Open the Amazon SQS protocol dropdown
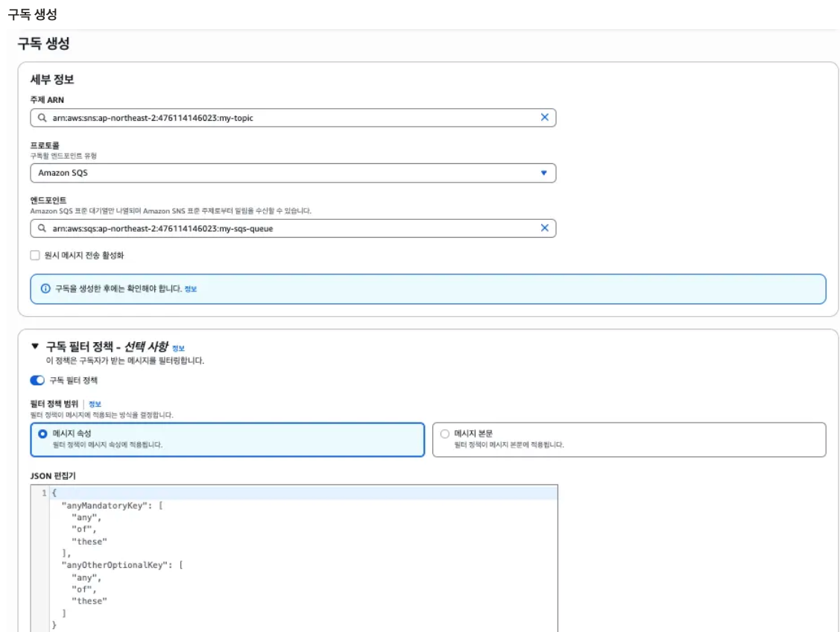Screen dimensions: 840x632 (293, 173)
